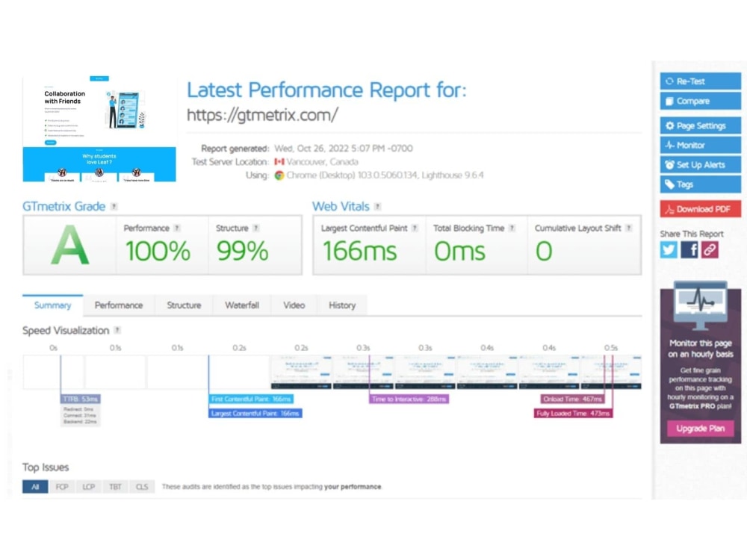This screenshot has height=560, width=747.
Task: Open Page Settings
Action: click(x=700, y=125)
